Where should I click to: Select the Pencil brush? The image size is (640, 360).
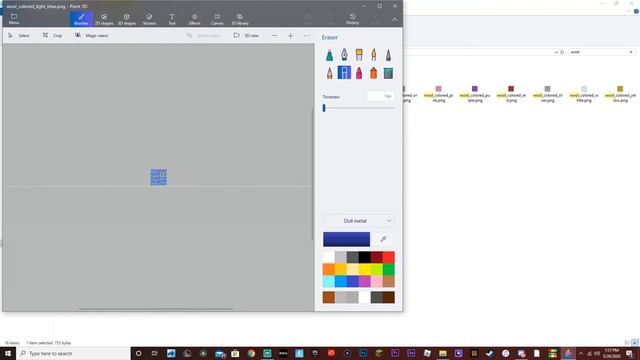tap(329, 73)
